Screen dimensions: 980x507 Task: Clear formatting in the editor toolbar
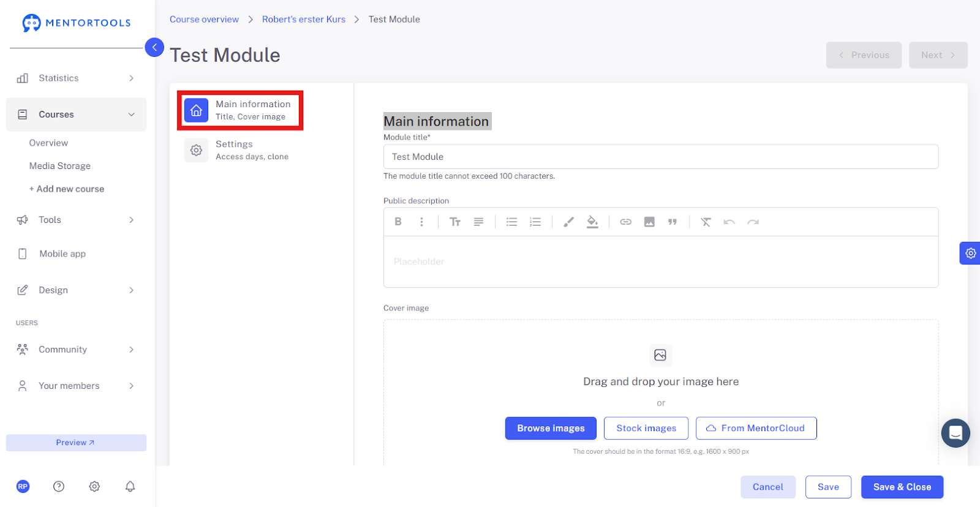(706, 222)
